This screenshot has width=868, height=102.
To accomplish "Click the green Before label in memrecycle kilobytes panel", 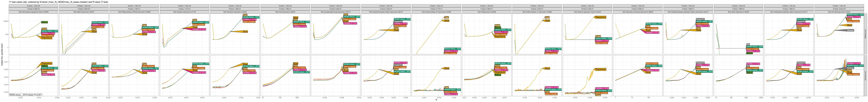I will 44,22.
